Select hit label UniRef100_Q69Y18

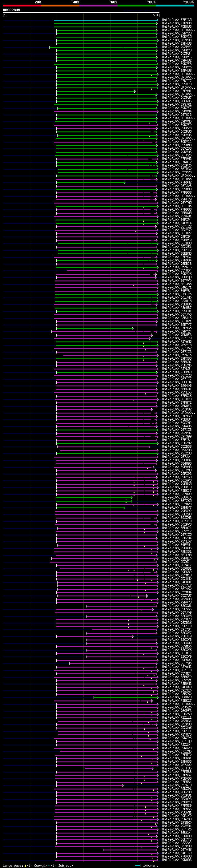(x=177, y=345)
